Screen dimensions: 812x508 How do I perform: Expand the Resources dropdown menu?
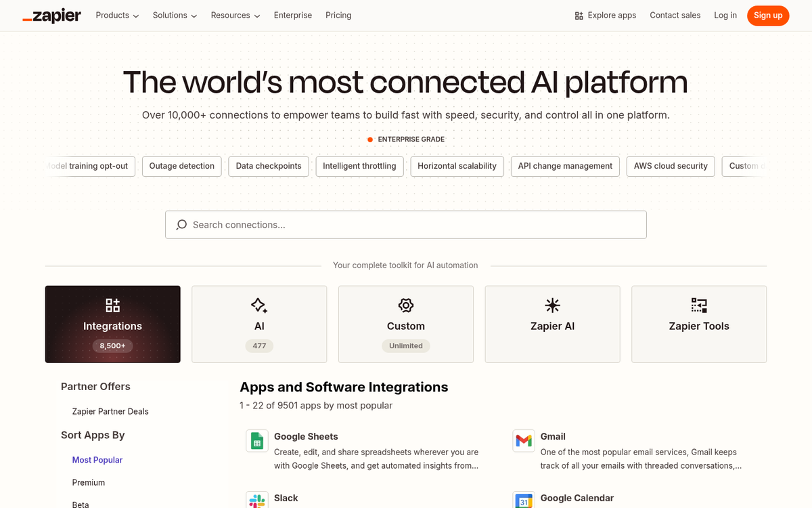pos(235,16)
